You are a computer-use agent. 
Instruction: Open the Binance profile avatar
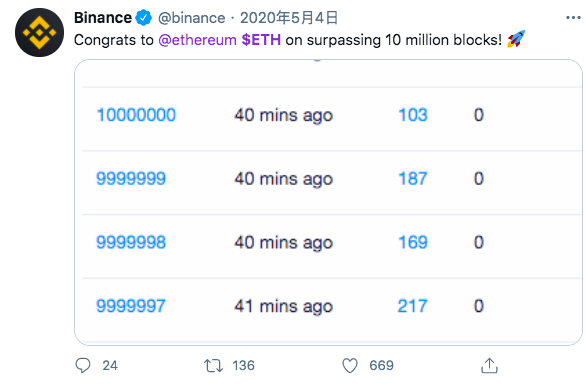click(x=39, y=33)
